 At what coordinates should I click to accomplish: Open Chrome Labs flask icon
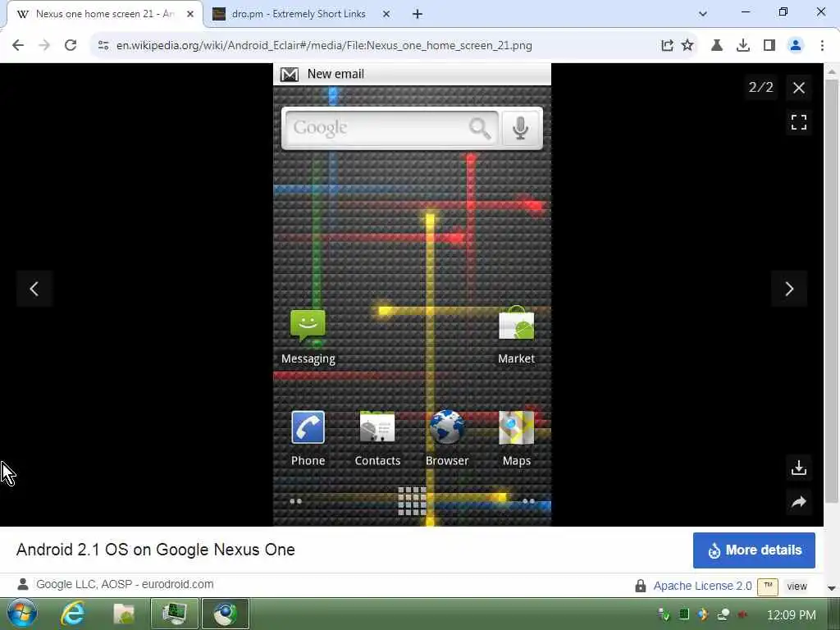pos(716,46)
